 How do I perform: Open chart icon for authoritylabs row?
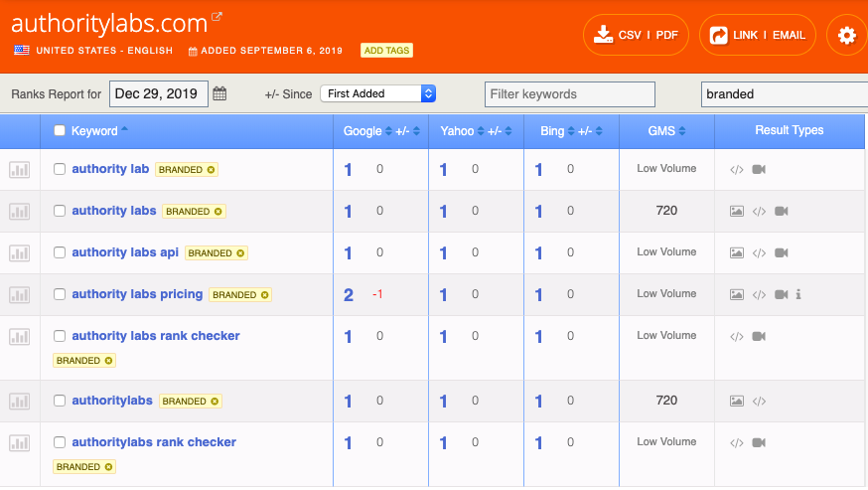pyautogui.click(x=20, y=402)
